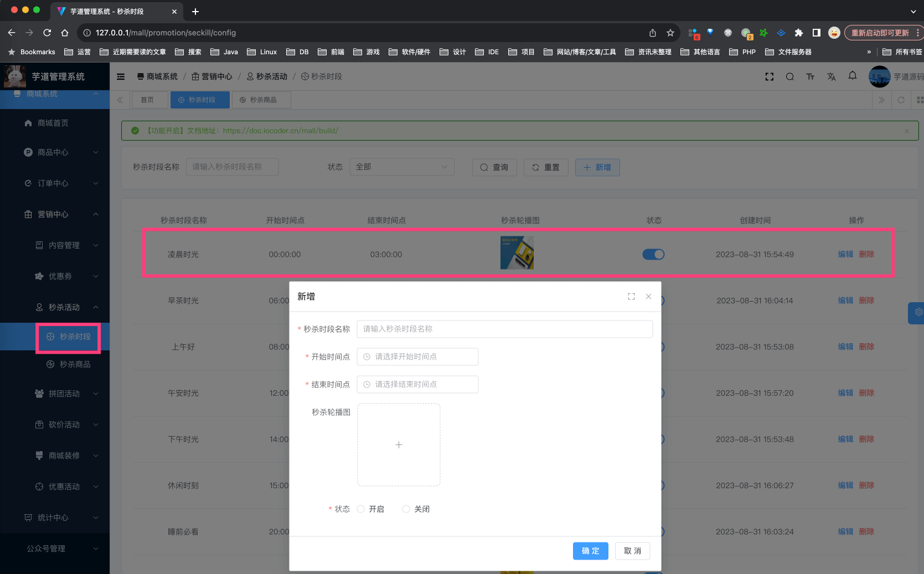Click the refresh icon in tab bar
This screenshot has width=924, height=574.
click(901, 100)
